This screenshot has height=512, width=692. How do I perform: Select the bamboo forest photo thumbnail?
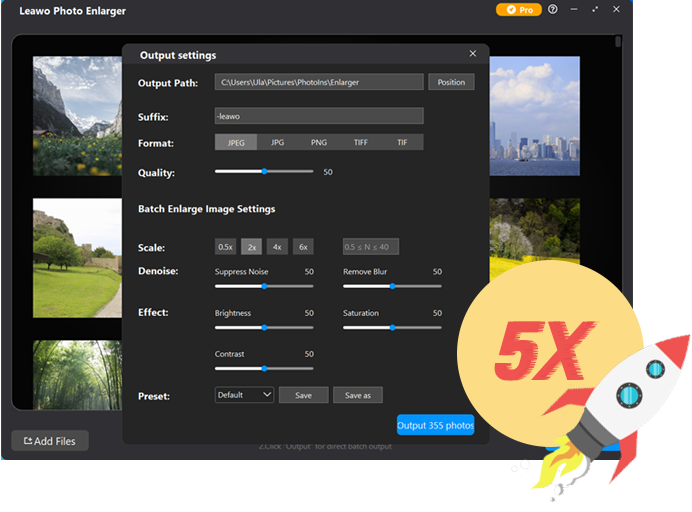click(x=77, y=375)
